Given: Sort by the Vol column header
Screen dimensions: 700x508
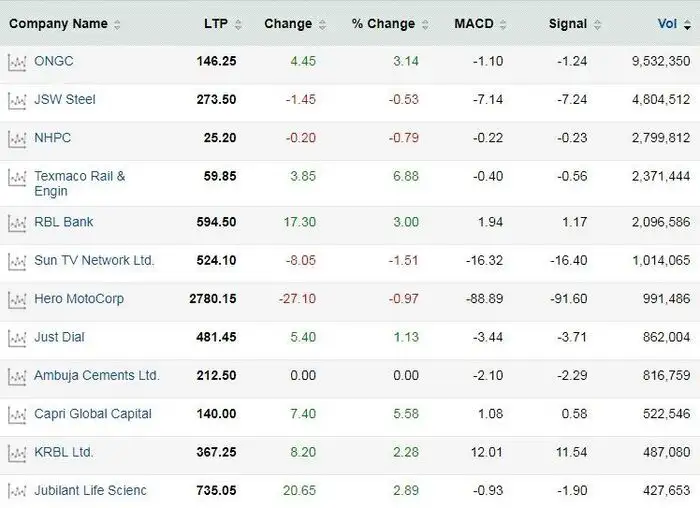Looking at the screenshot, I should 667,24.
